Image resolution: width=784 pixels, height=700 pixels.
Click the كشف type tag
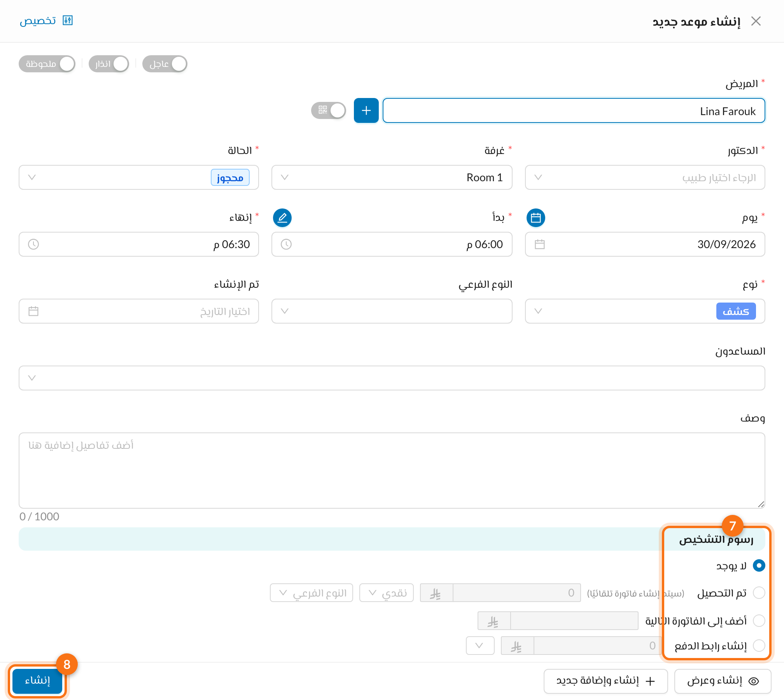click(736, 311)
